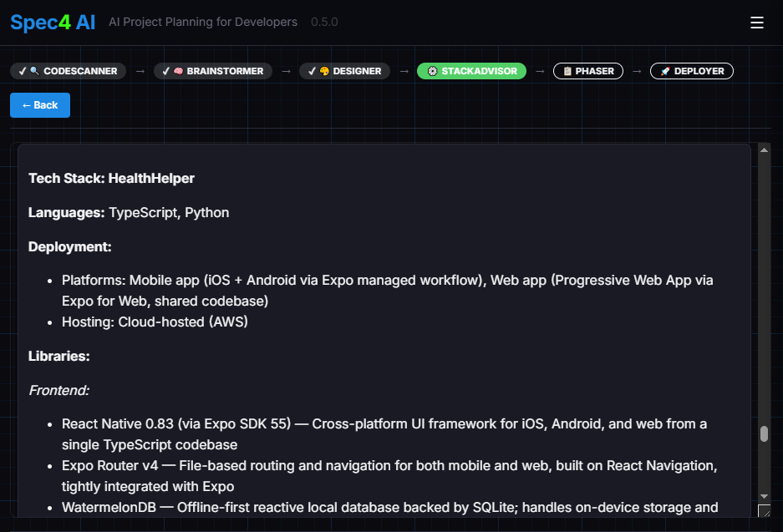Screen dimensions: 783x532
Task: Select the StackAdvisor step
Action: pyautogui.click(x=471, y=71)
